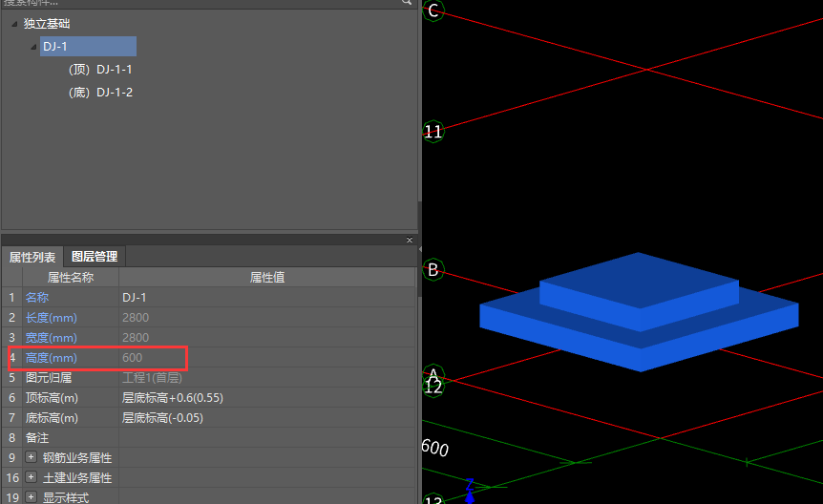Edit the 名称 value DJ-1
The height and width of the screenshot is (504, 823).
click(x=267, y=298)
